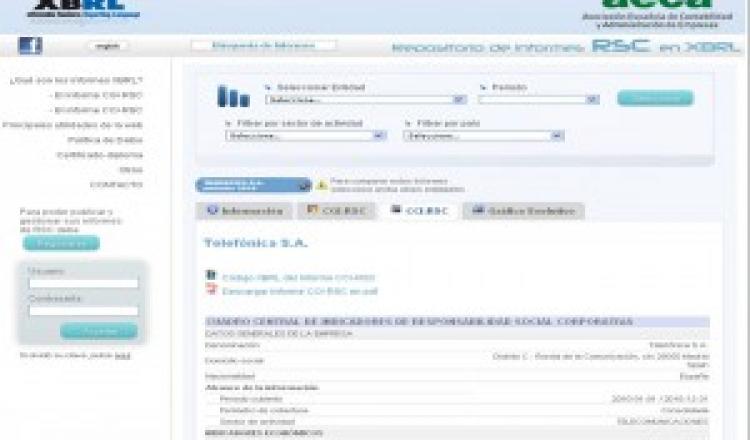Click the 'Telefónica S.A.' heading
Viewport: 750px width, 440px height.
point(256,243)
